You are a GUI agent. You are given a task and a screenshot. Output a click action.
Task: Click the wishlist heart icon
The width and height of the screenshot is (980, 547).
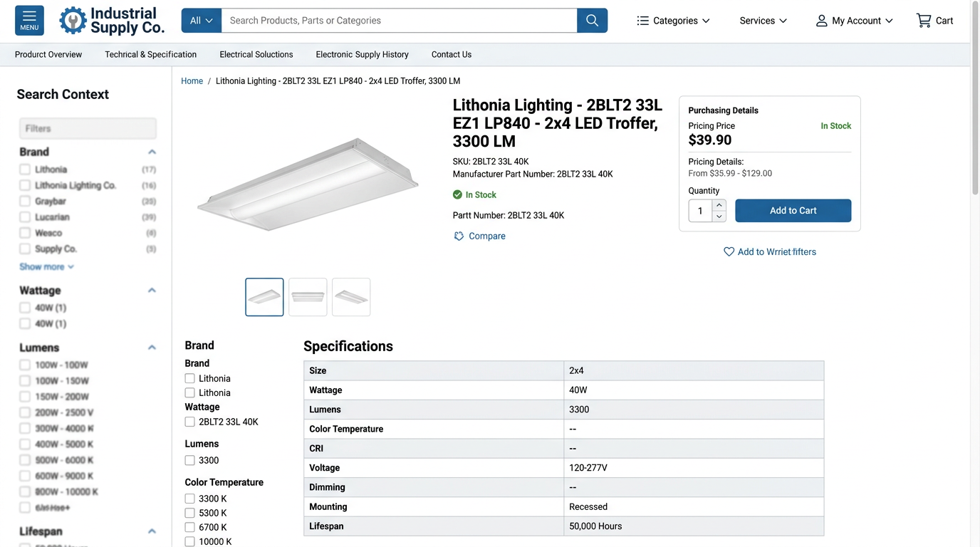[x=729, y=252]
